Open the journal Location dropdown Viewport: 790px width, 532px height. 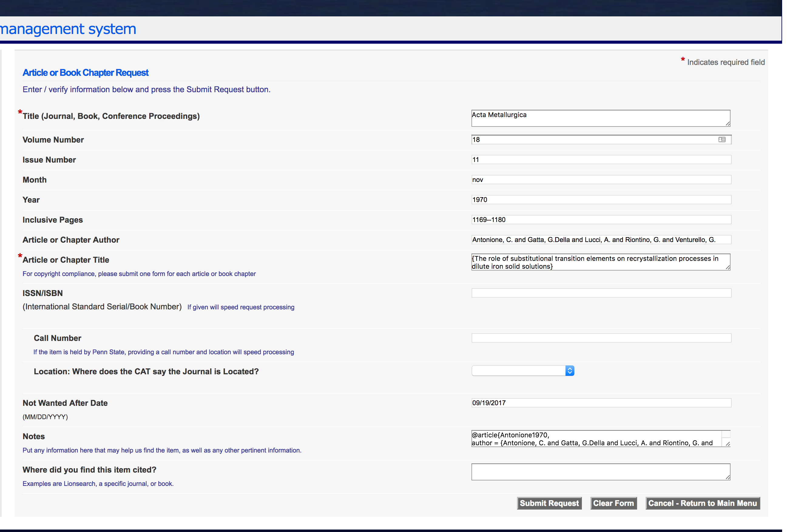pyautogui.click(x=523, y=371)
